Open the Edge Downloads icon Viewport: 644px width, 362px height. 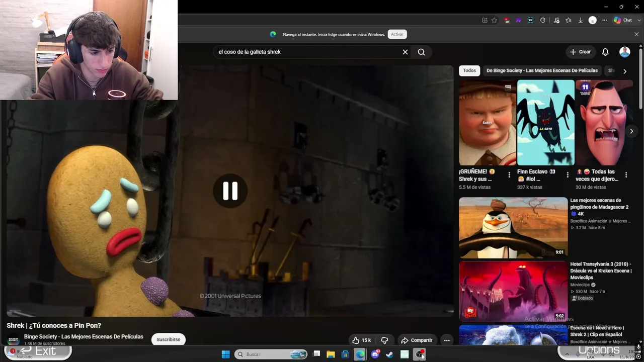580,20
